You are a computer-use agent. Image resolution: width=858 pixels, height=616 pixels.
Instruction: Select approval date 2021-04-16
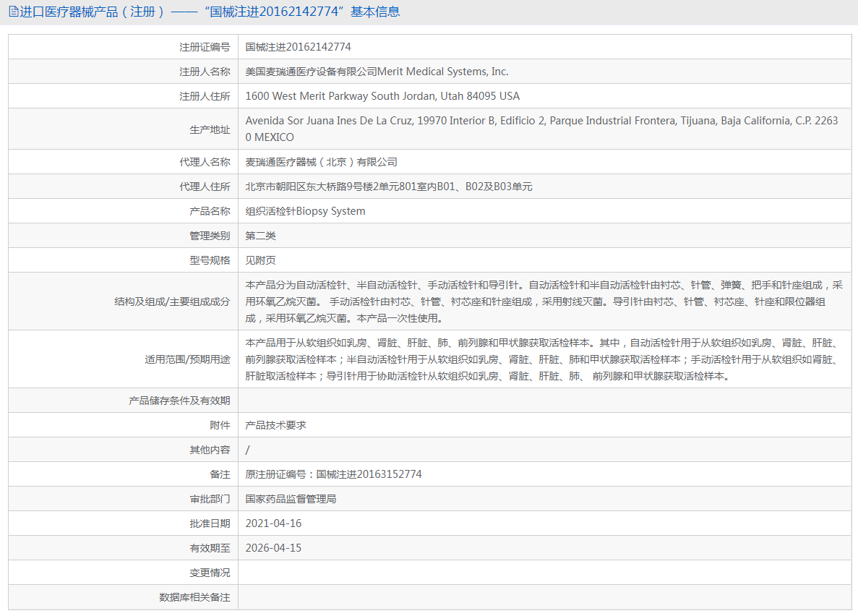point(273,523)
